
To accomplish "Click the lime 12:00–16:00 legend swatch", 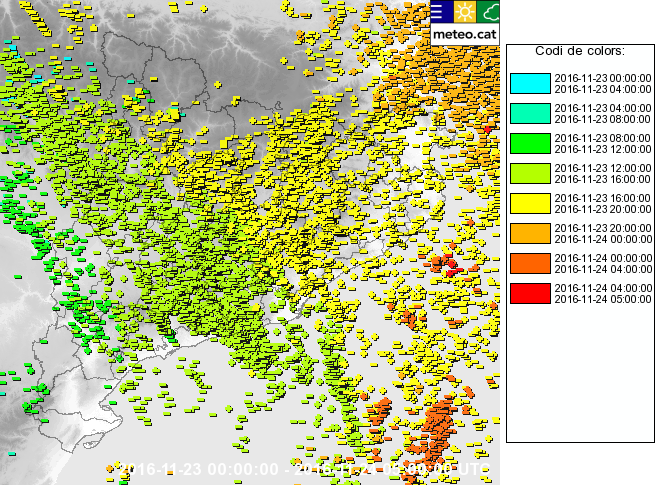I will (530, 173).
